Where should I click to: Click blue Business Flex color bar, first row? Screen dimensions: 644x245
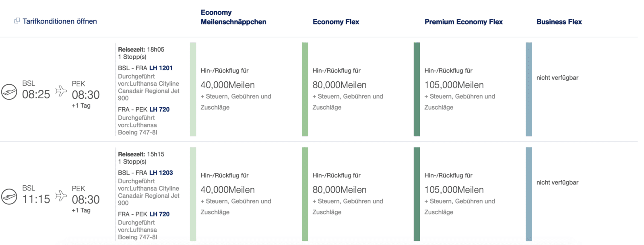click(x=529, y=89)
